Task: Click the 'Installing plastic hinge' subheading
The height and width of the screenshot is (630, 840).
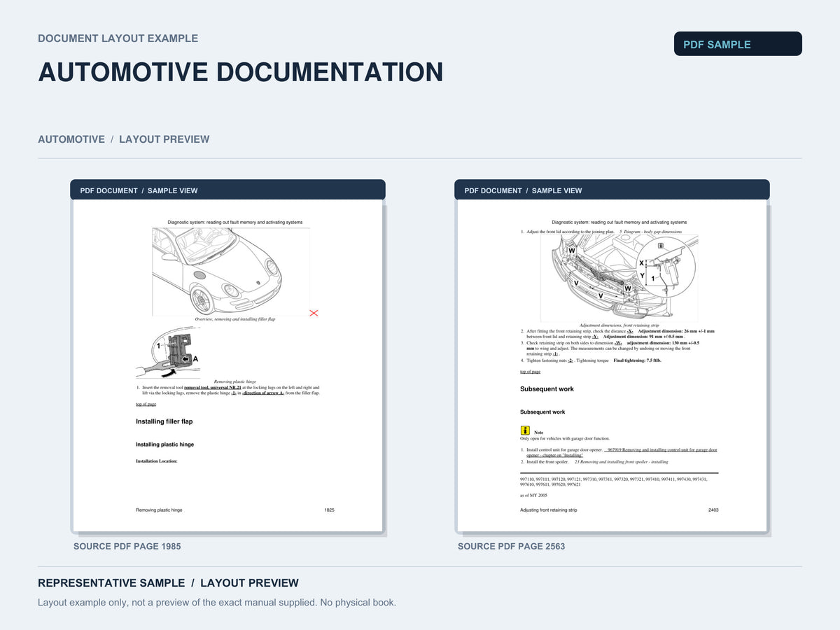Action: pyautogui.click(x=165, y=444)
